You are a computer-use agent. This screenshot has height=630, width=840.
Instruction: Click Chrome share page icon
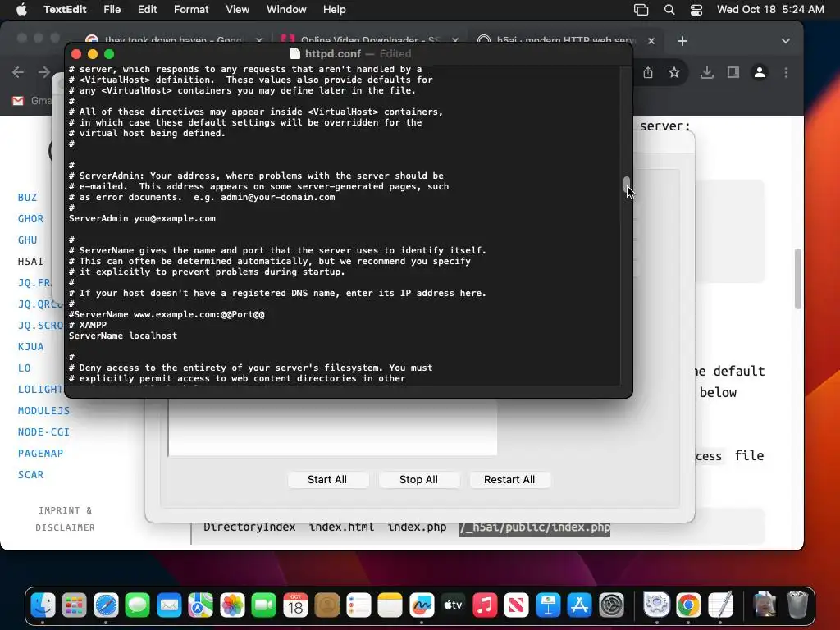point(648,72)
